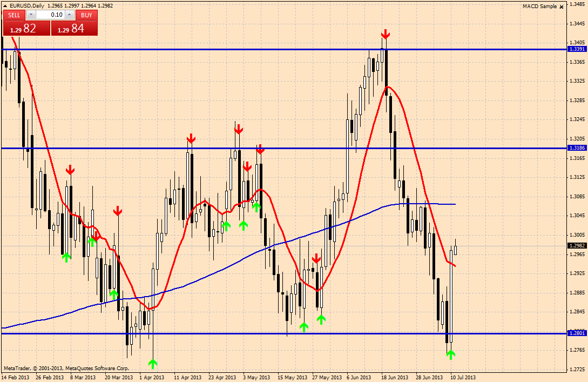Click the 15 May 2013 date label
588x382 pixels.
coord(293,378)
